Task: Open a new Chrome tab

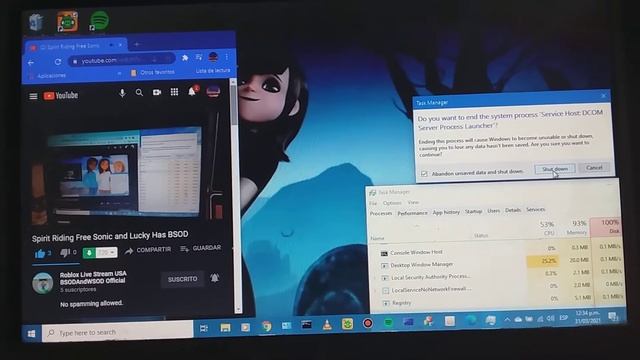Action: [x=137, y=44]
